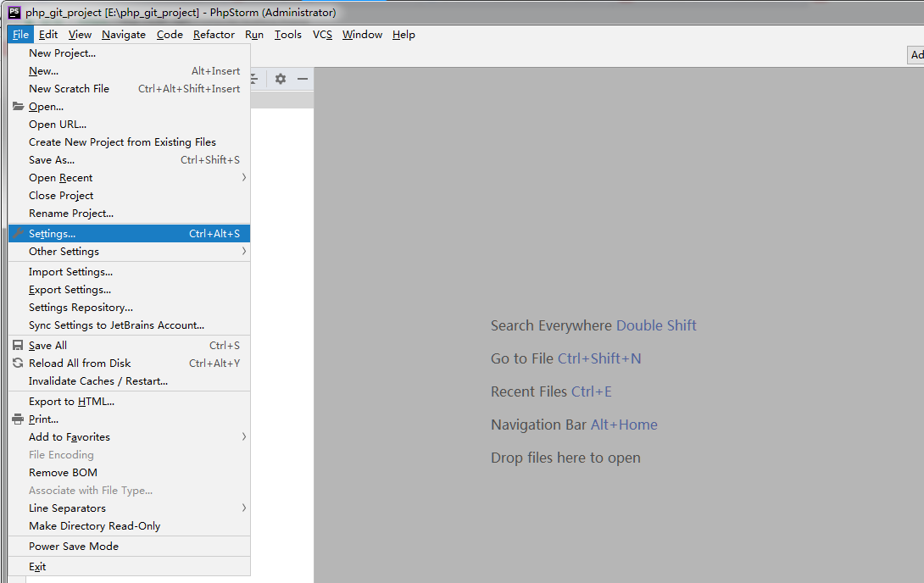Choose Invalidate Caches / Restart...

click(x=129, y=381)
